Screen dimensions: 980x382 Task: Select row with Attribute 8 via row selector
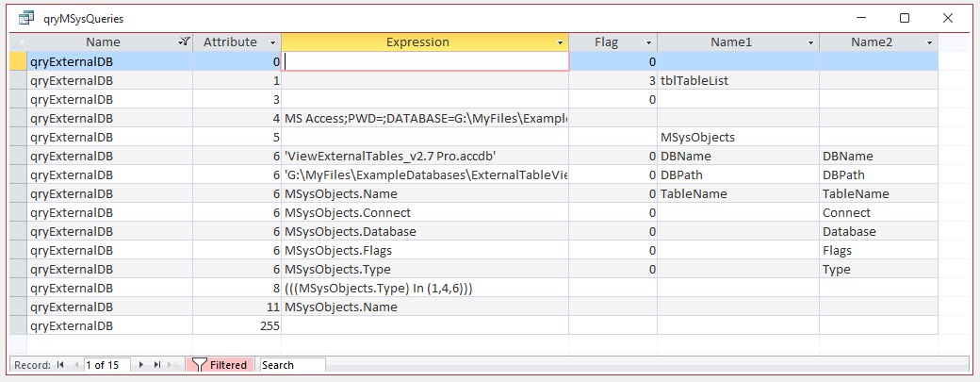coord(19,289)
